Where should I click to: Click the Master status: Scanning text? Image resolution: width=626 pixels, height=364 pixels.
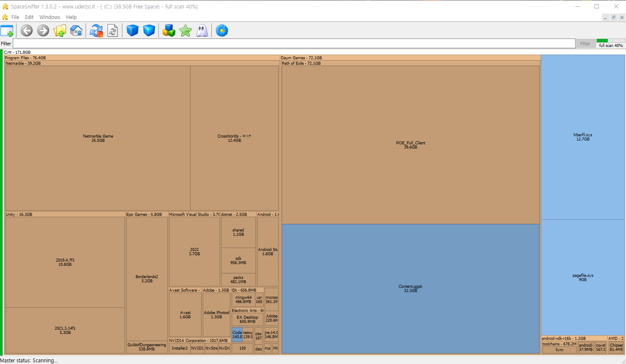click(29, 361)
